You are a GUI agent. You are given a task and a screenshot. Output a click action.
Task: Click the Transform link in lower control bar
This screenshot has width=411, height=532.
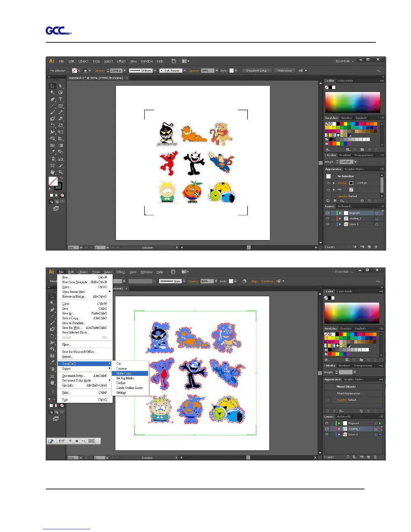pyautogui.click(x=267, y=281)
